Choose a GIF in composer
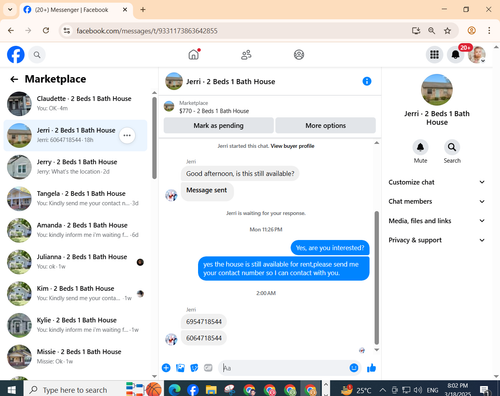500x396 pixels. (x=208, y=368)
